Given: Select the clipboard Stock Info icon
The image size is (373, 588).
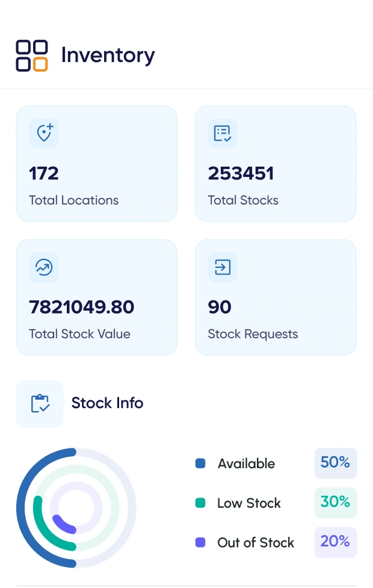Looking at the screenshot, I should click(40, 403).
